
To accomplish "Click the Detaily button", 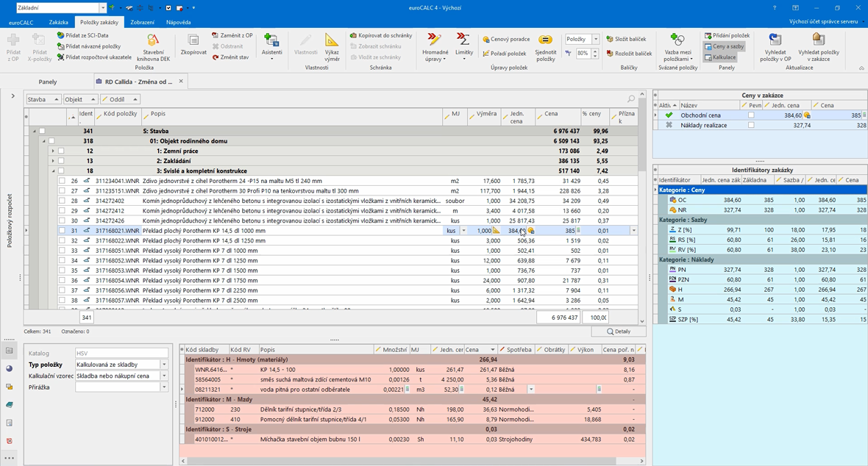I will [619, 331].
